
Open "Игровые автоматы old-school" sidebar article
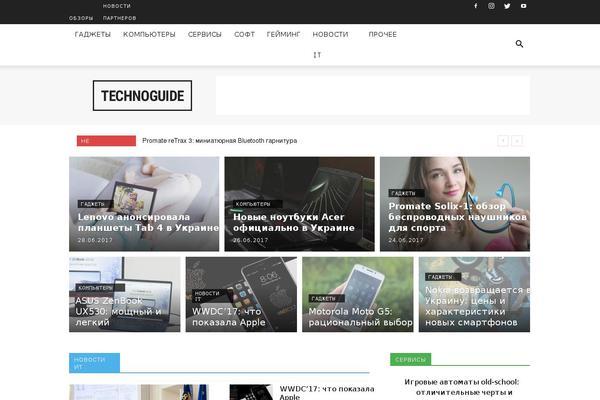click(461, 387)
